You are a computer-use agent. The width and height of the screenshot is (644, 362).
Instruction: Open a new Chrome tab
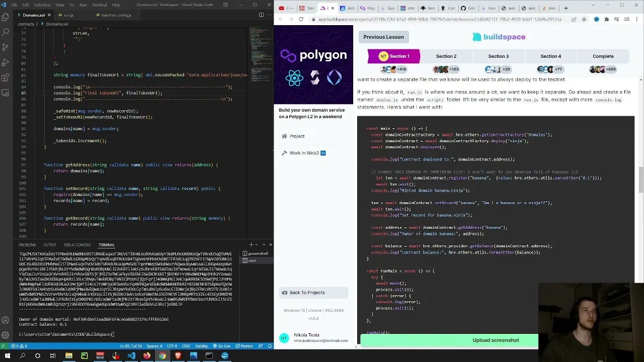pos(566,8)
